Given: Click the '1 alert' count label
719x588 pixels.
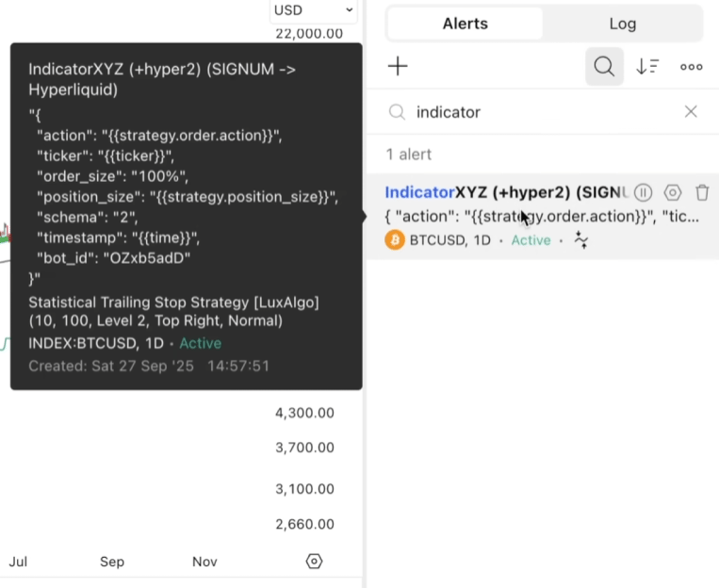Looking at the screenshot, I should (x=409, y=155).
